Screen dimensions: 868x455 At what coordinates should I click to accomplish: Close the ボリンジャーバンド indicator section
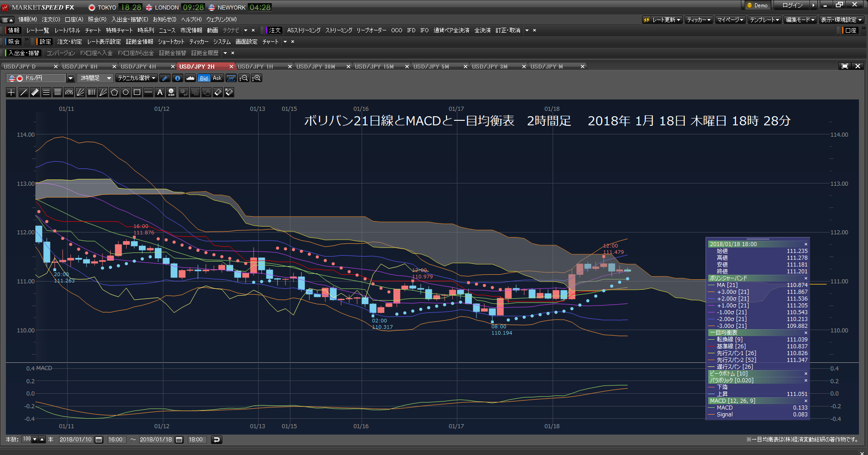pos(806,278)
